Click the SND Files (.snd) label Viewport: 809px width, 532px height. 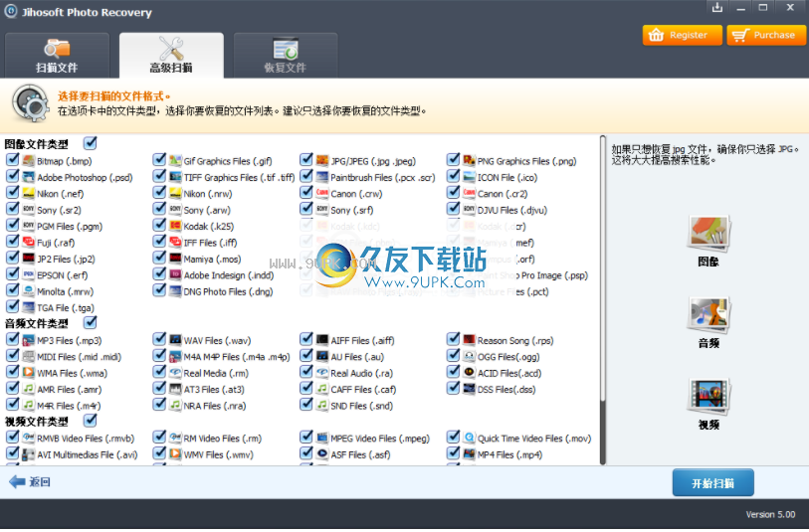point(361,407)
